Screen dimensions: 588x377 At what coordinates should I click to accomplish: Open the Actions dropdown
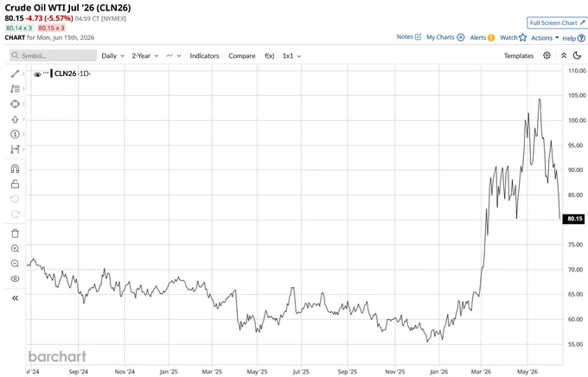pyautogui.click(x=545, y=38)
